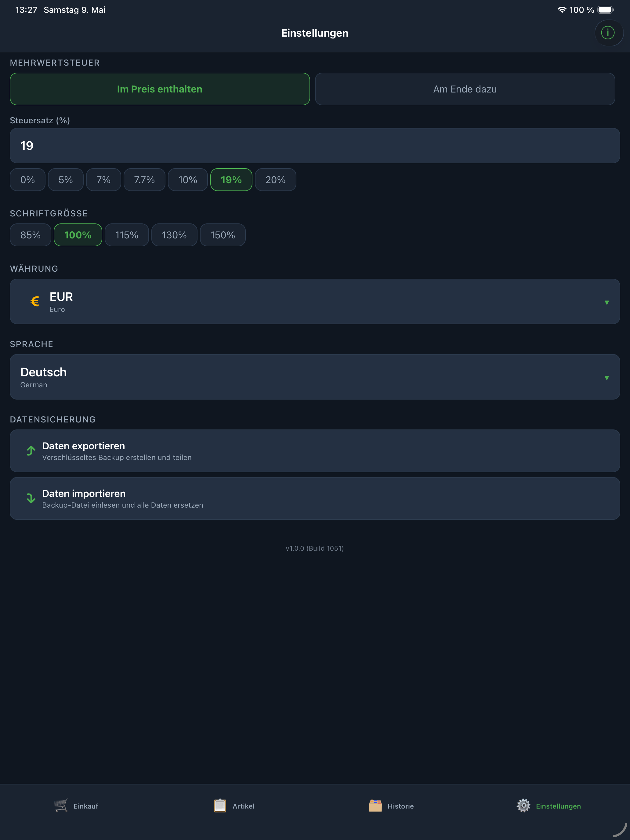The height and width of the screenshot is (840, 630).
Task: Click the green import arrow icon
Action: tap(31, 498)
